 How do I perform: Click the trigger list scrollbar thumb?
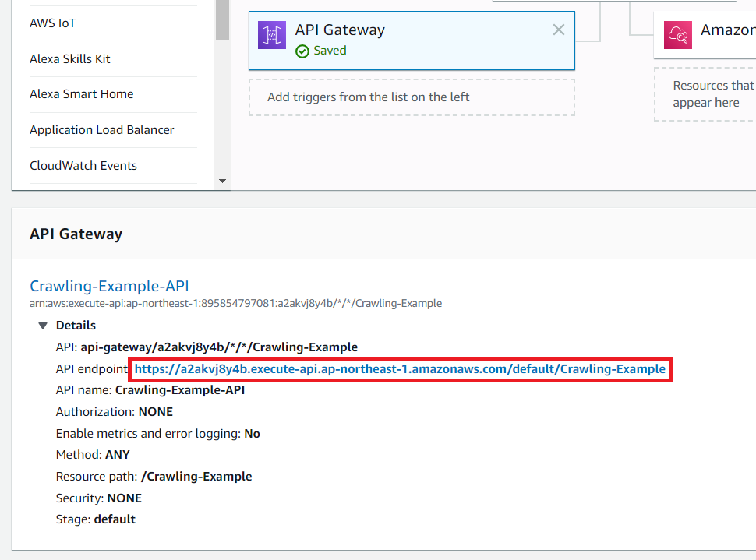[222, 19]
